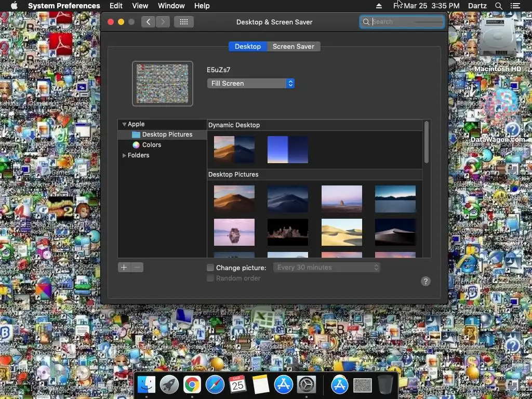The image size is (532, 399).
Task: Go back with the left chevron
Action: click(x=148, y=22)
